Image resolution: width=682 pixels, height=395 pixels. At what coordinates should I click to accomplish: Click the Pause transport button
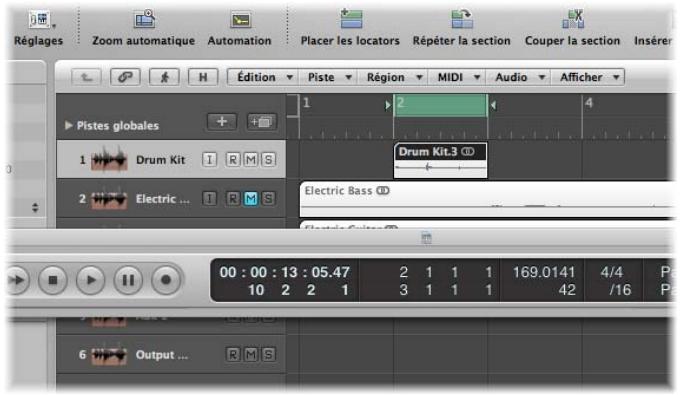(x=128, y=280)
